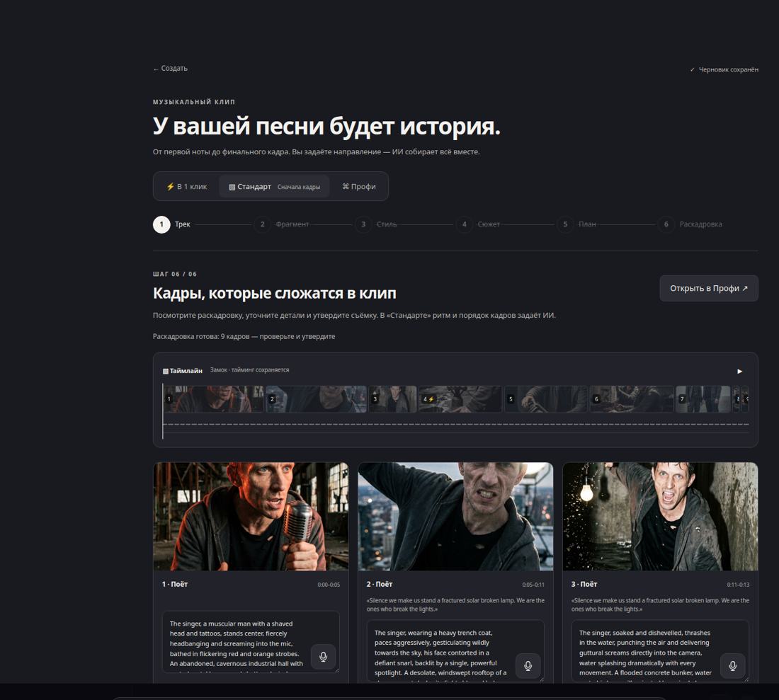
Task: Click the '3 · Поёт' frame title
Action: tap(584, 585)
